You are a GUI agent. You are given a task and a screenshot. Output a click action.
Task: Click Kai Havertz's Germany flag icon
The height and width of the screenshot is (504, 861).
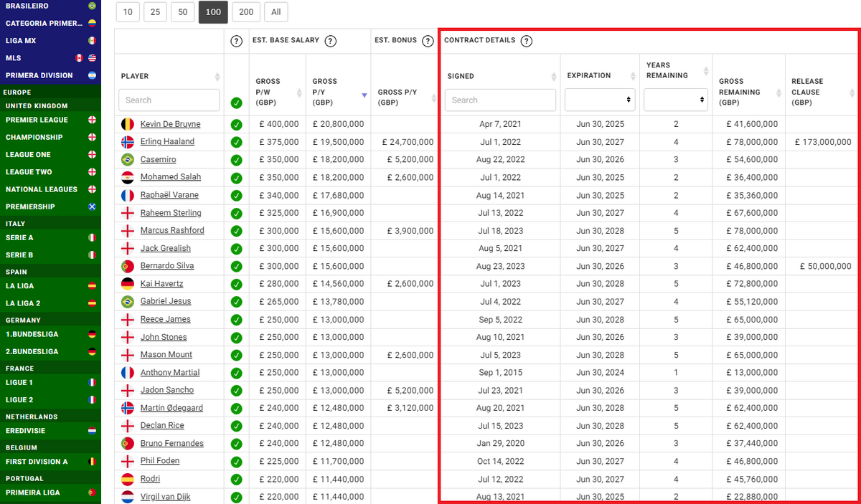[x=128, y=283]
